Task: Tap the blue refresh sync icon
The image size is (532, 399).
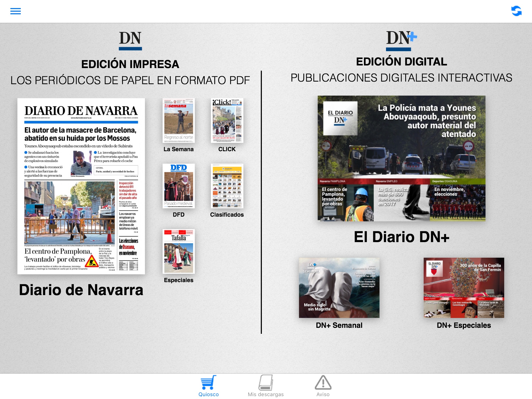Action: click(x=516, y=11)
